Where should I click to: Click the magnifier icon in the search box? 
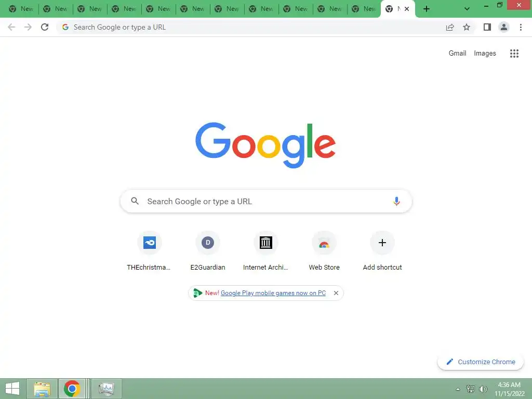tap(135, 201)
